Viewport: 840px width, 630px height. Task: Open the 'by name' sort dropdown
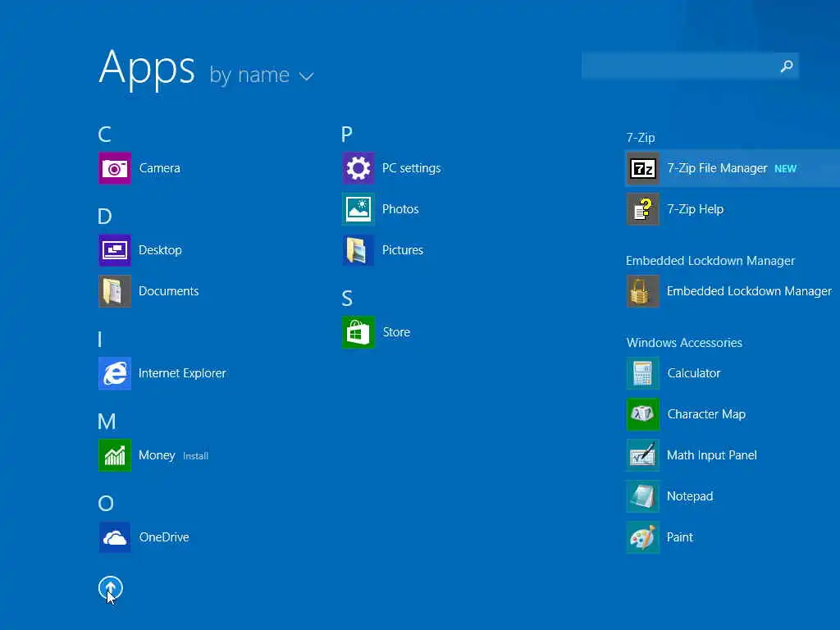pyautogui.click(x=261, y=75)
